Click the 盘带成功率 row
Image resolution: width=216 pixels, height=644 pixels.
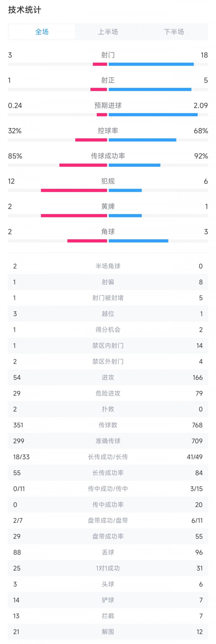pyautogui.click(x=108, y=537)
